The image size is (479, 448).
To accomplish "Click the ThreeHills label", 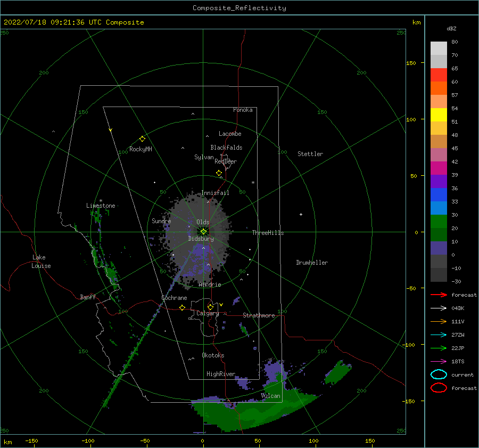I will click(268, 233).
